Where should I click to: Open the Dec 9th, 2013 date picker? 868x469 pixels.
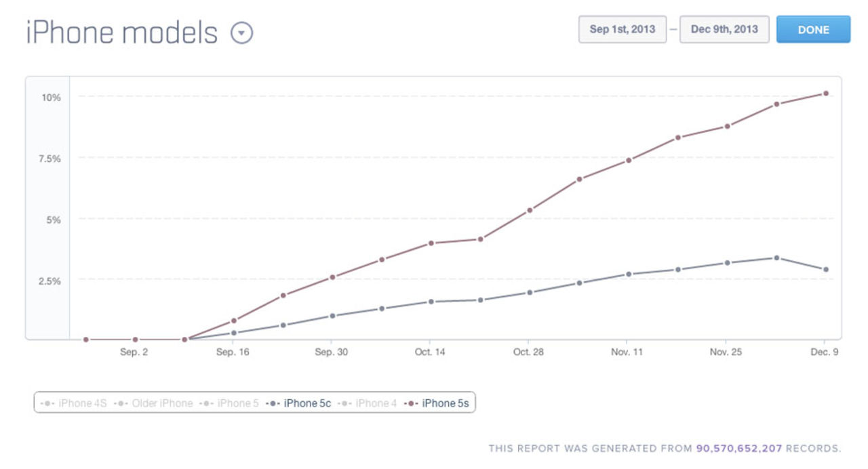(x=725, y=29)
